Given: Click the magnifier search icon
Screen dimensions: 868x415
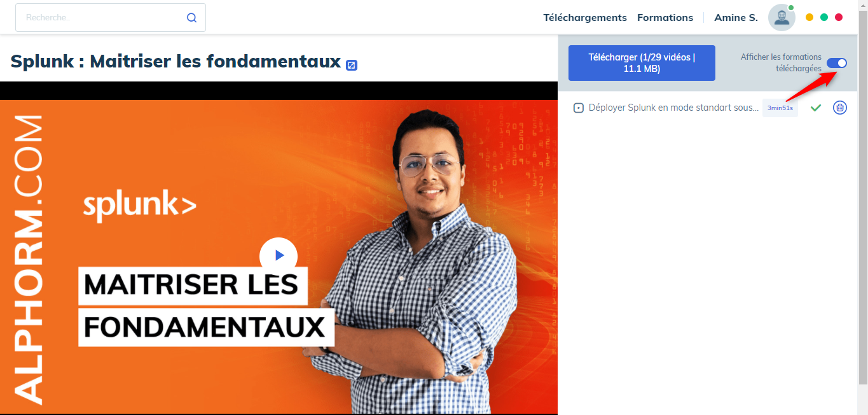Looking at the screenshot, I should point(191,18).
